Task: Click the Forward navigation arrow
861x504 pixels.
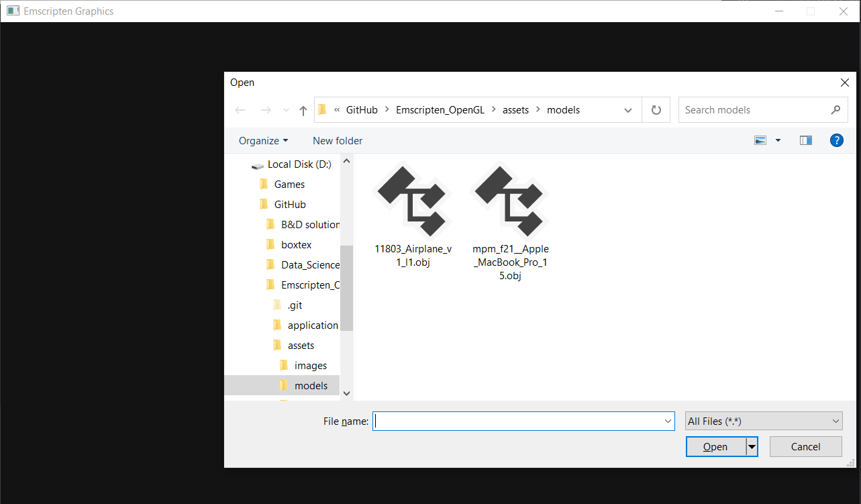Action: pyautogui.click(x=265, y=109)
